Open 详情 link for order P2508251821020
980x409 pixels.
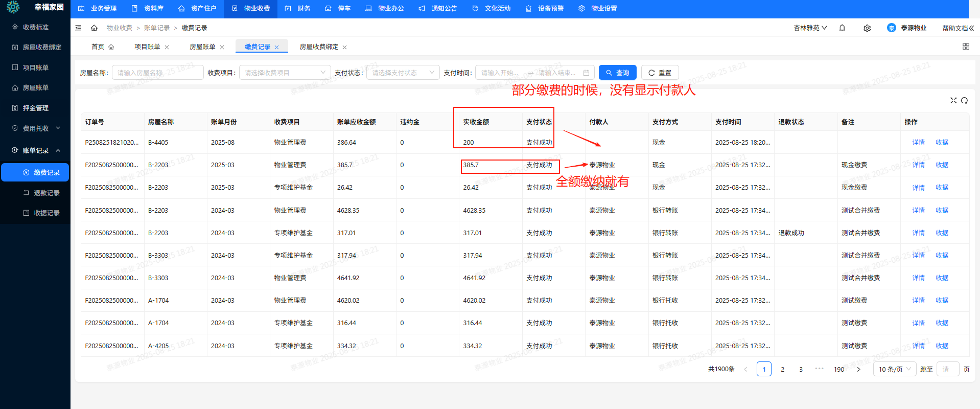coord(918,143)
